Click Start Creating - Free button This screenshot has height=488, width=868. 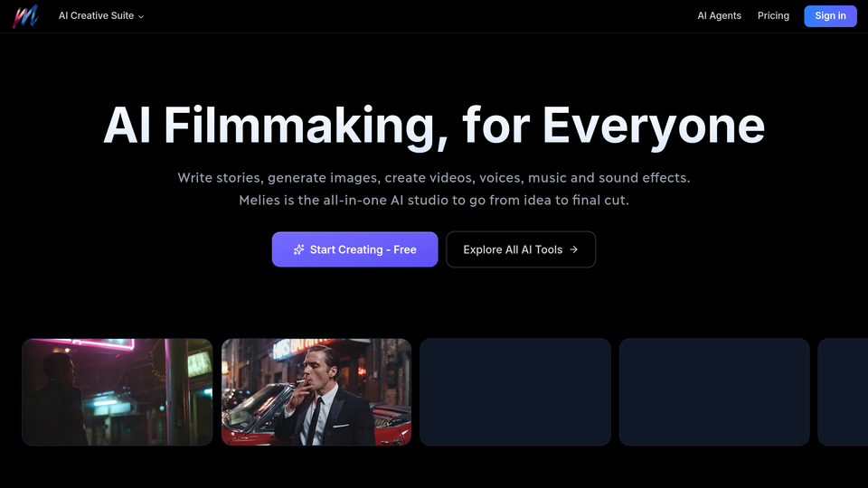click(354, 249)
